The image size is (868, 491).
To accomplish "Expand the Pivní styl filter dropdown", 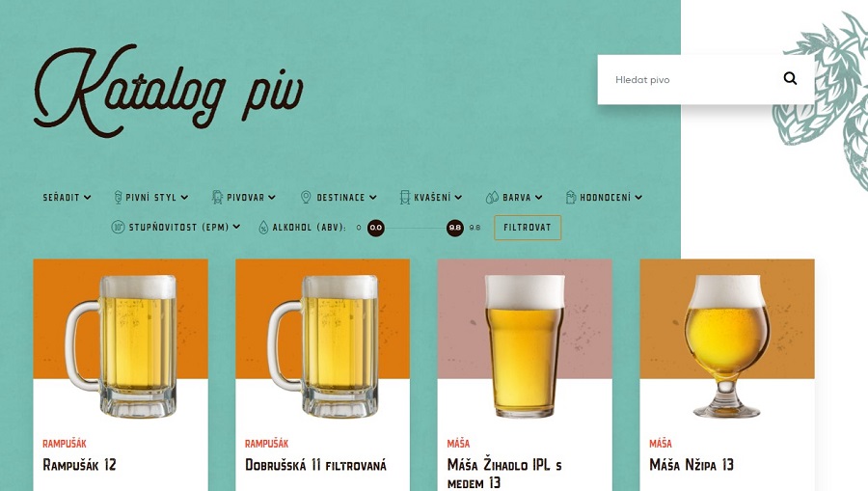I will pyautogui.click(x=151, y=197).
